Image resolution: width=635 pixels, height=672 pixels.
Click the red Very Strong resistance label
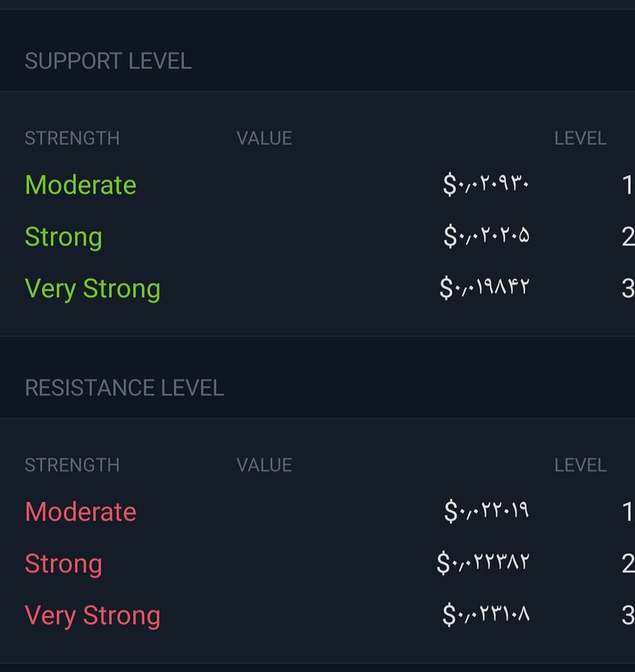(93, 616)
